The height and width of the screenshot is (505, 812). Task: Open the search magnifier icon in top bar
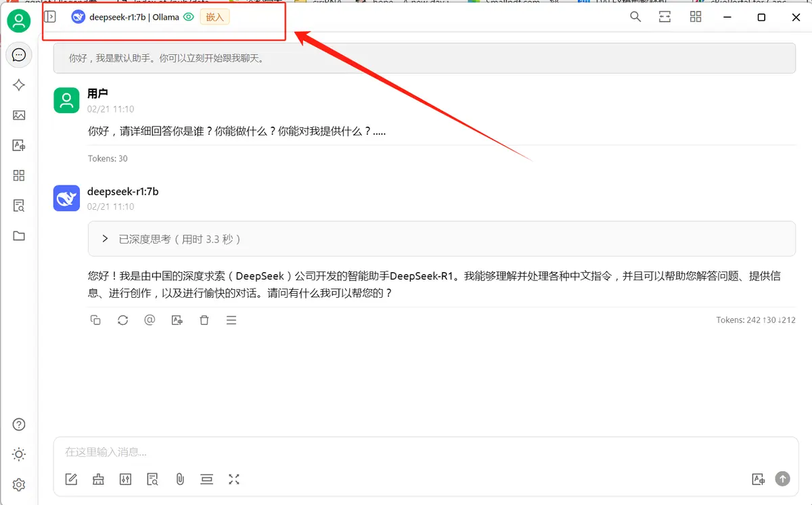click(x=635, y=17)
